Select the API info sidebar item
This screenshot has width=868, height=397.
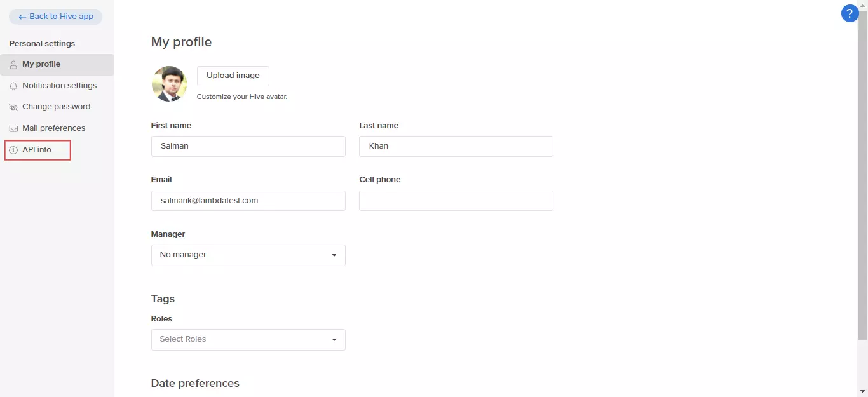pos(37,150)
